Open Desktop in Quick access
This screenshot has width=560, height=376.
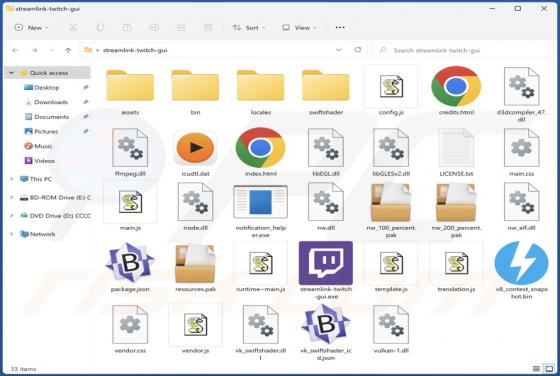click(x=46, y=87)
